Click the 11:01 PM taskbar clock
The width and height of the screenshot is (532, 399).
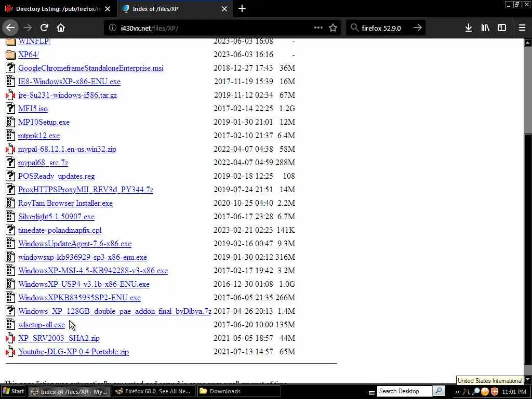(x=514, y=392)
